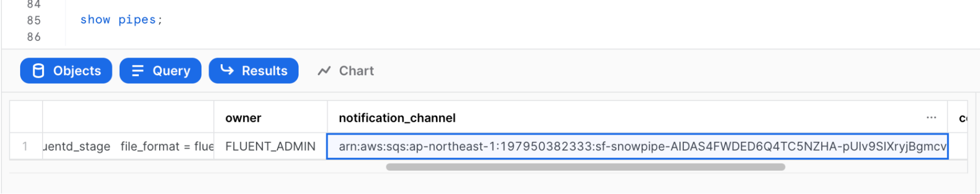Switch to the Chart view
980x194 pixels.
coord(346,71)
